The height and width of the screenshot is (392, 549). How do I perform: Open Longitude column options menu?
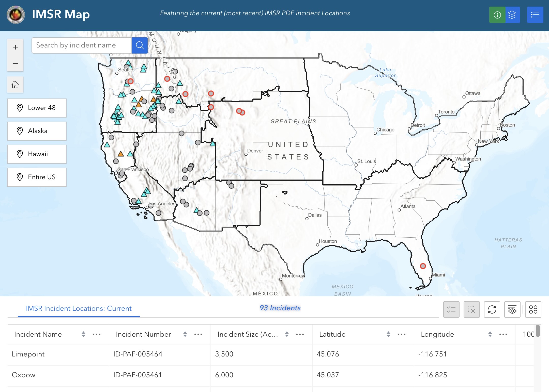tap(503, 334)
